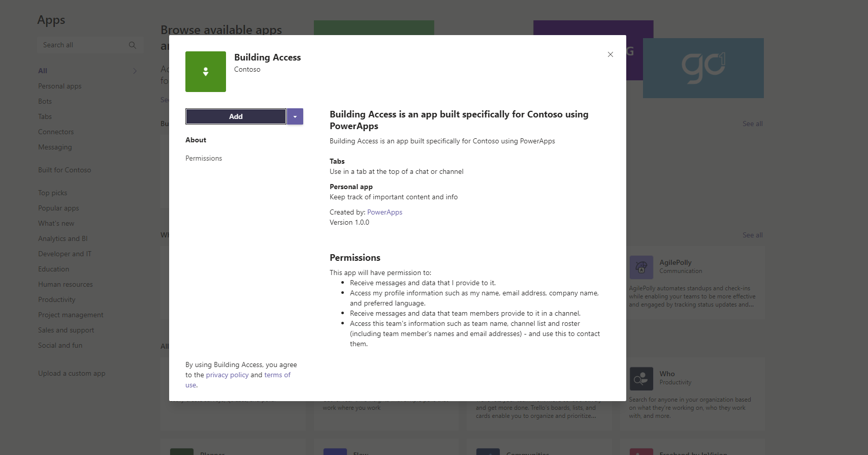Open the Connectors category
868x455 pixels.
coord(56,132)
